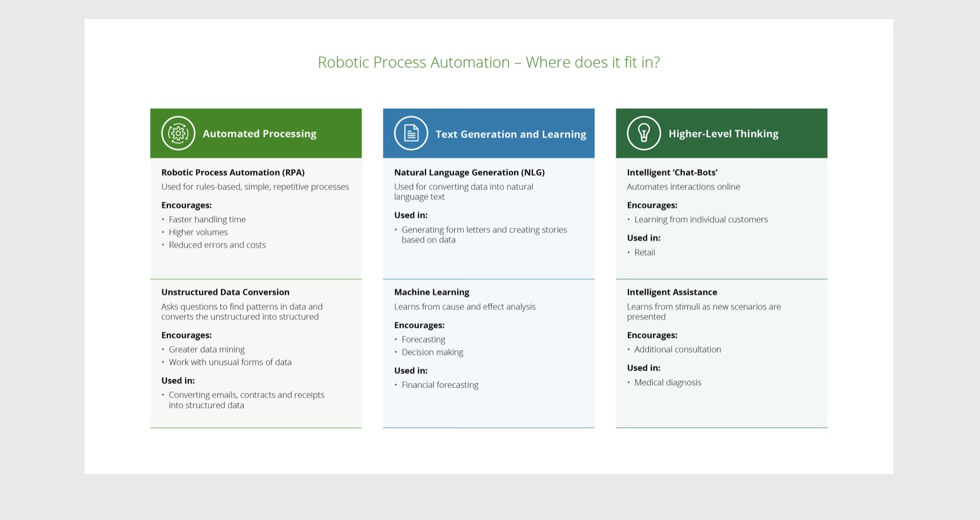Click the slide title about Robotic Process Automation
980x520 pixels.
tap(489, 62)
